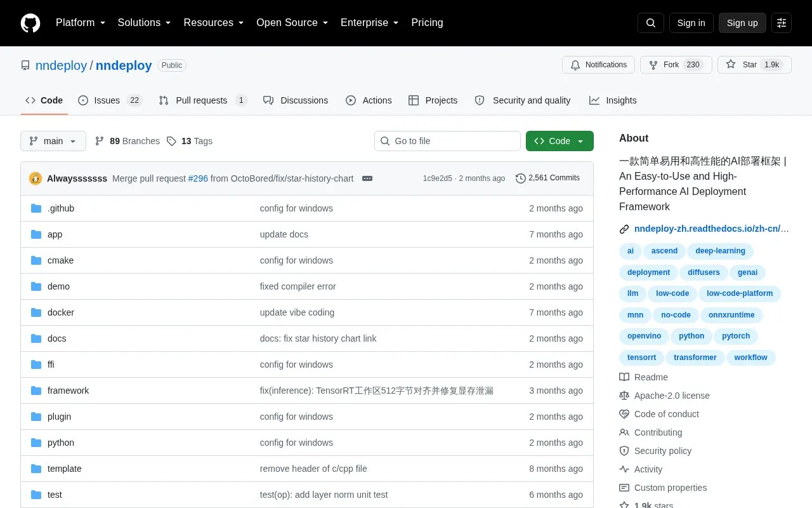Screen dimensions: 812x508
Task: Switch to the Issues tab
Action: coord(110,100)
